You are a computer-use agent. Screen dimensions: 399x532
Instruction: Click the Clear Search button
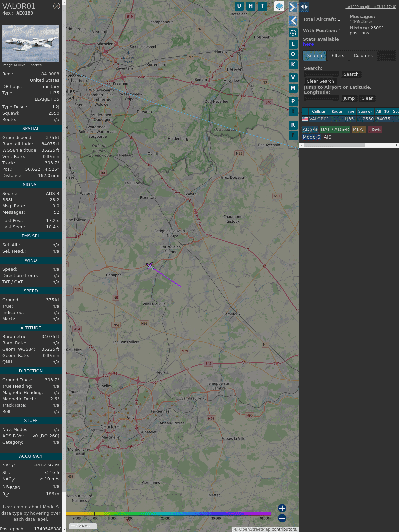(x=320, y=81)
